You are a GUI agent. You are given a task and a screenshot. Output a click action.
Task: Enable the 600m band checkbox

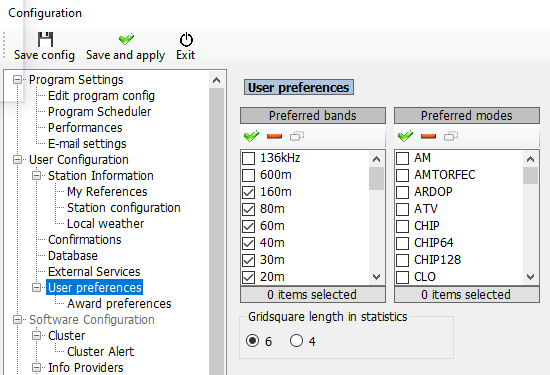(x=249, y=175)
